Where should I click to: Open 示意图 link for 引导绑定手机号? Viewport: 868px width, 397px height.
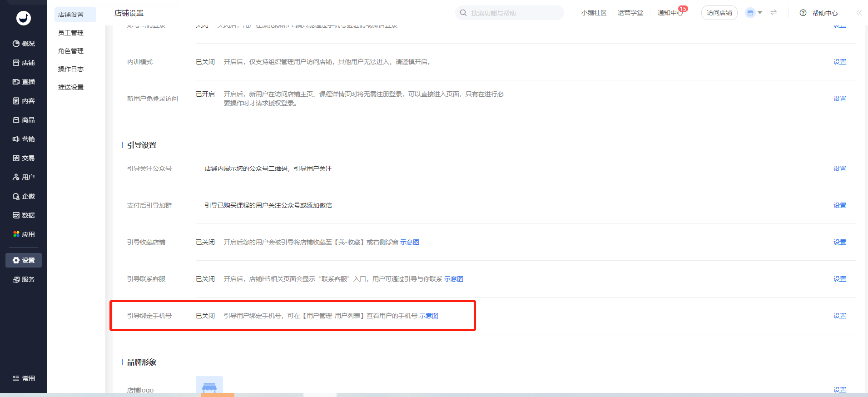pyautogui.click(x=429, y=316)
